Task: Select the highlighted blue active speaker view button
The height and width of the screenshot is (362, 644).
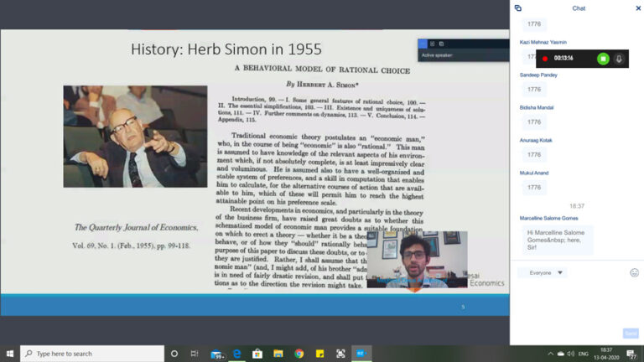Action: coord(423,44)
